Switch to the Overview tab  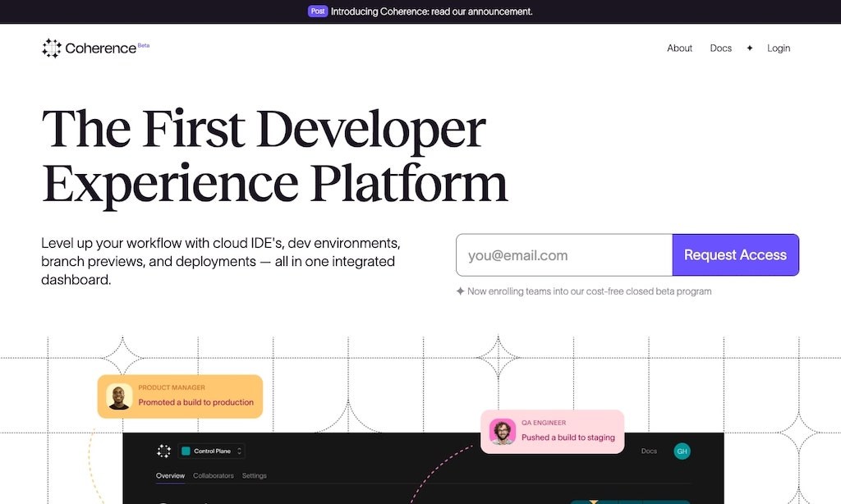pyautogui.click(x=170, y=475)
